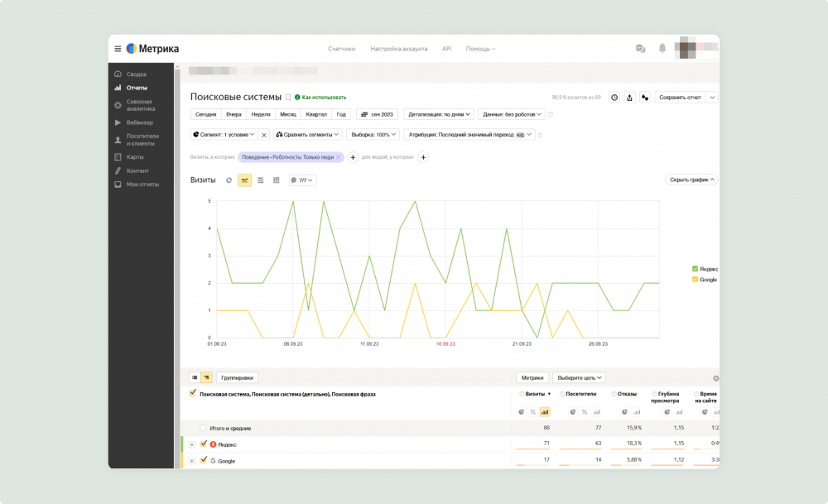Clear the segment with the X button
The width and height of the screenshot is (828, 504).
(x=264, y=135)
